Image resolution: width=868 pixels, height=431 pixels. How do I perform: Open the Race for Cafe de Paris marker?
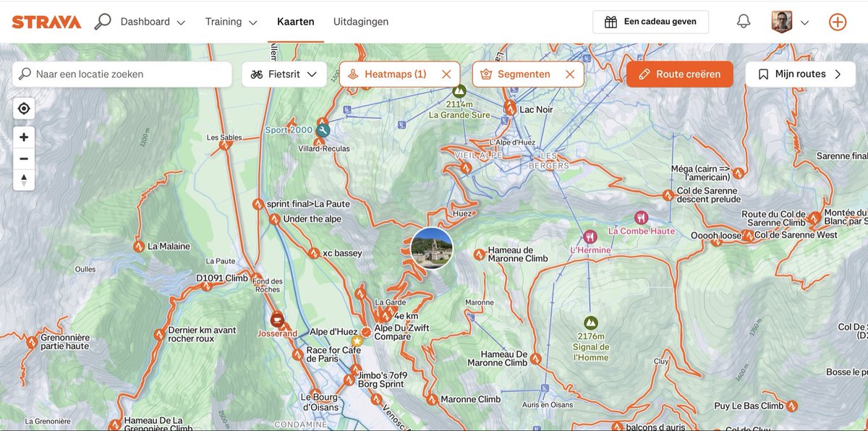pos(298,355)
